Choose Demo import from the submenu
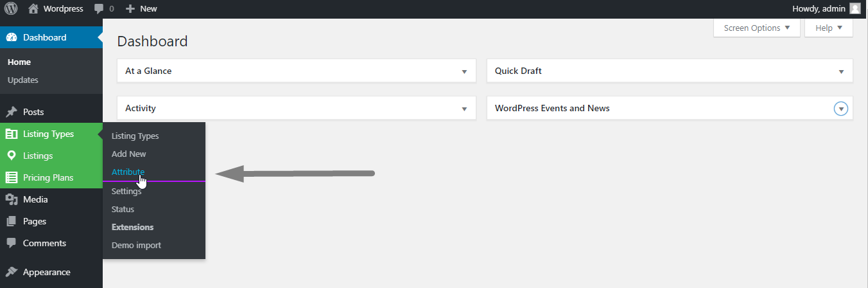Image resolution: width=868 pixels, height=288 pixels. pos(136,245)
